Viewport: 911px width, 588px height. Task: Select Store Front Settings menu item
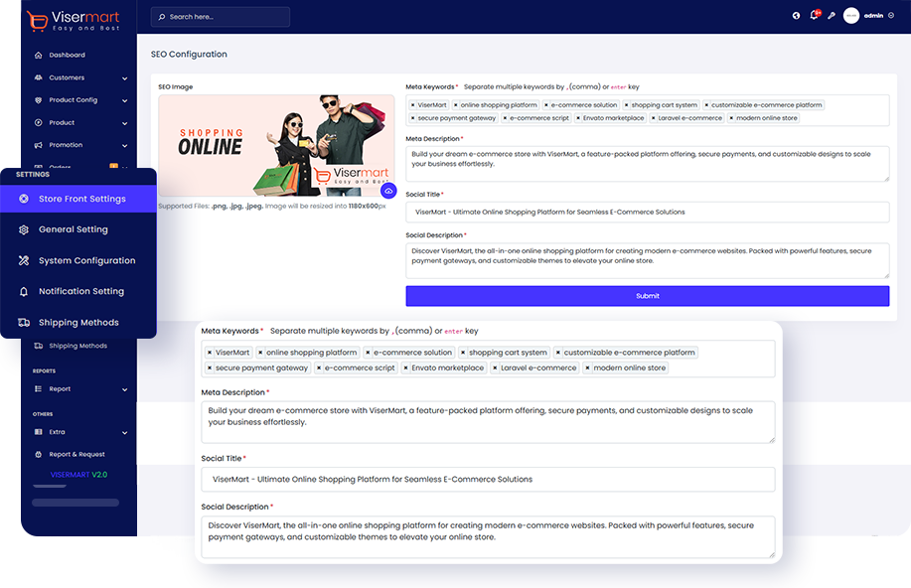coord(78,199)
